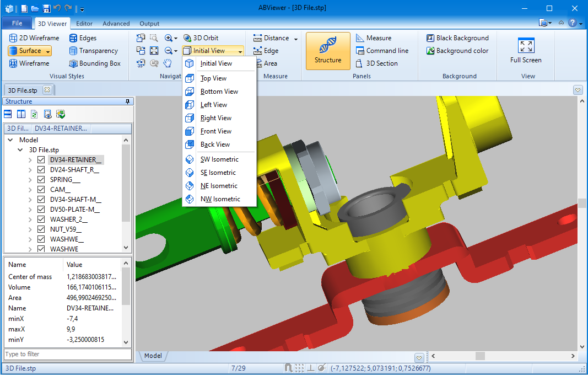588x375 pixels.
Task: Click the Structure panel button
Action: pyautogui.click(x=328, y=51)
